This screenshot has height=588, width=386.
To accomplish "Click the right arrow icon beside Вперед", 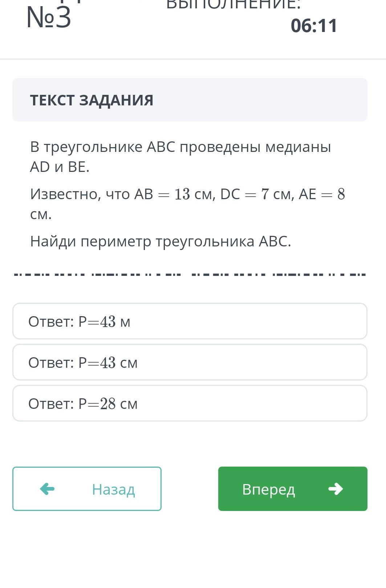I will [x=336, y=489].
